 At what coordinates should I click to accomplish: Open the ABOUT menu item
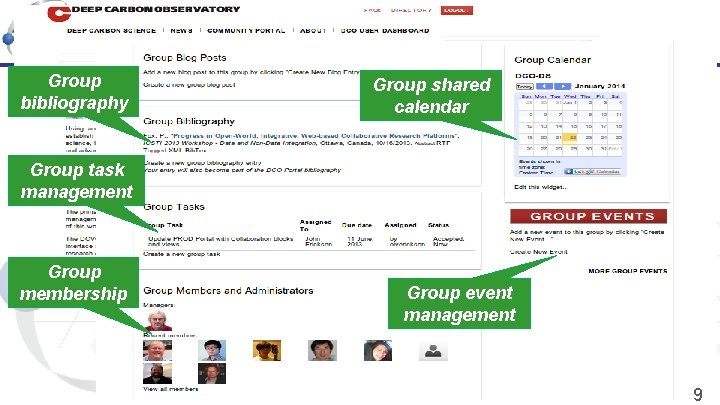tap(313, 31)
